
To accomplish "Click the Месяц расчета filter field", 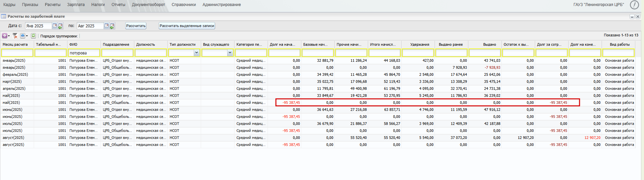I will [x=17, y=53].
